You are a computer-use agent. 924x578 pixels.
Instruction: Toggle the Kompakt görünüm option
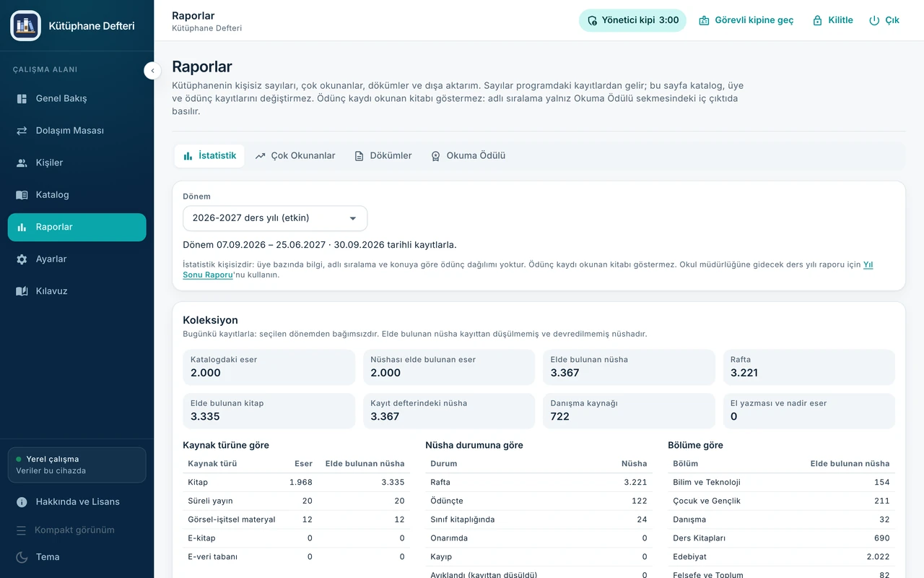pos(77,530)
